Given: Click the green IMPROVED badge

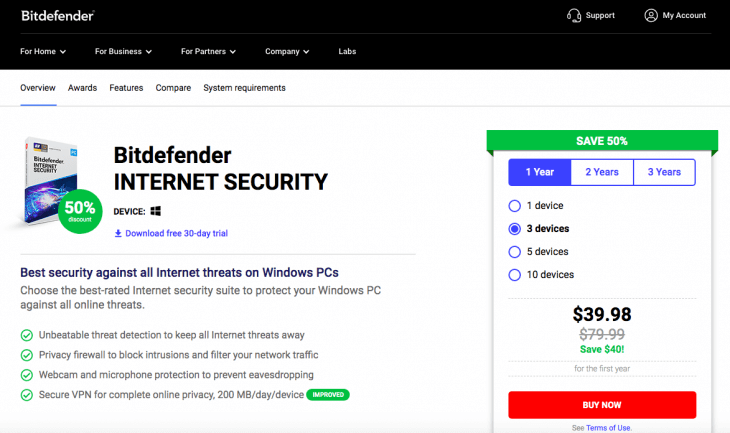Looking at the screenshot, I should 329,395.
